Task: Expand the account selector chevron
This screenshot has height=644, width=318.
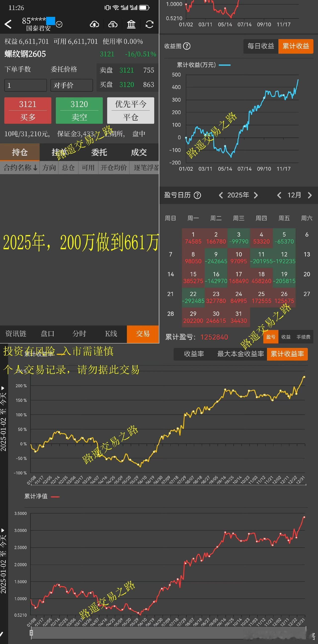Action: (59, 24)
